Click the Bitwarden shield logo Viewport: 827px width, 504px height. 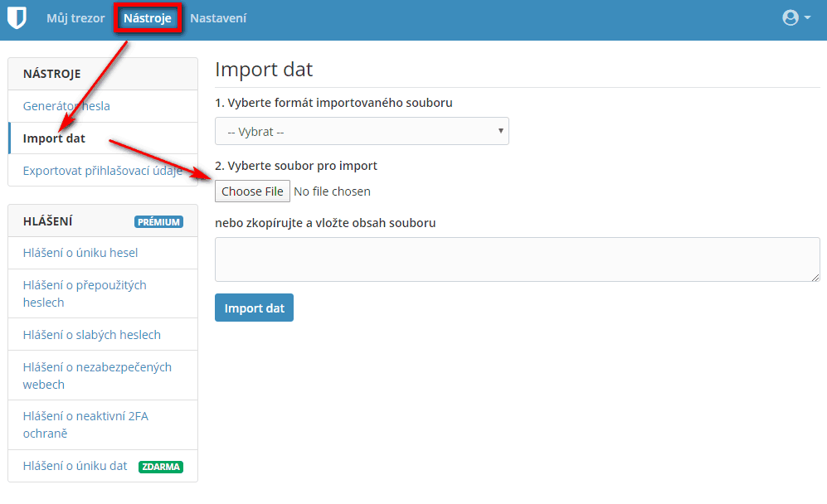pos(17,18)
